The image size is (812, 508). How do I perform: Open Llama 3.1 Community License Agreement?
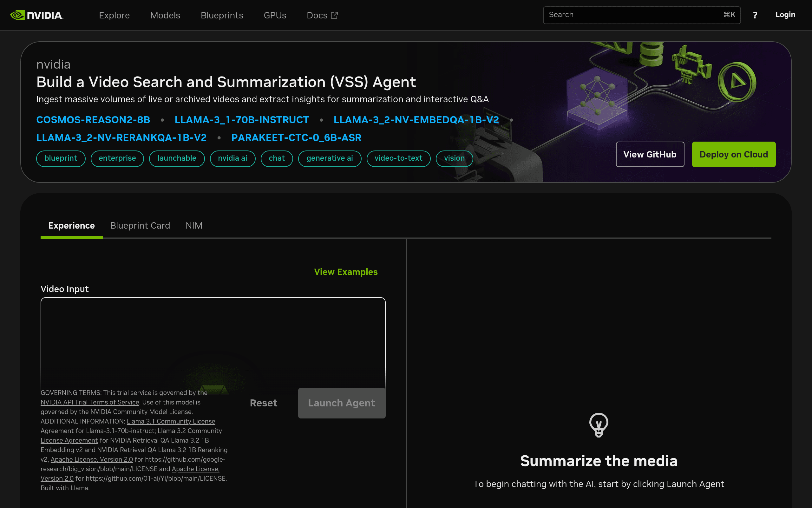pos(128,426)
